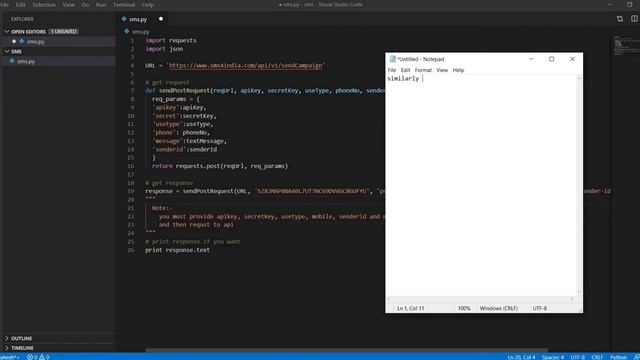Click the Notepad app icon in title bar
The height and width of the screenshot is (360, 640).
[392, 59]
